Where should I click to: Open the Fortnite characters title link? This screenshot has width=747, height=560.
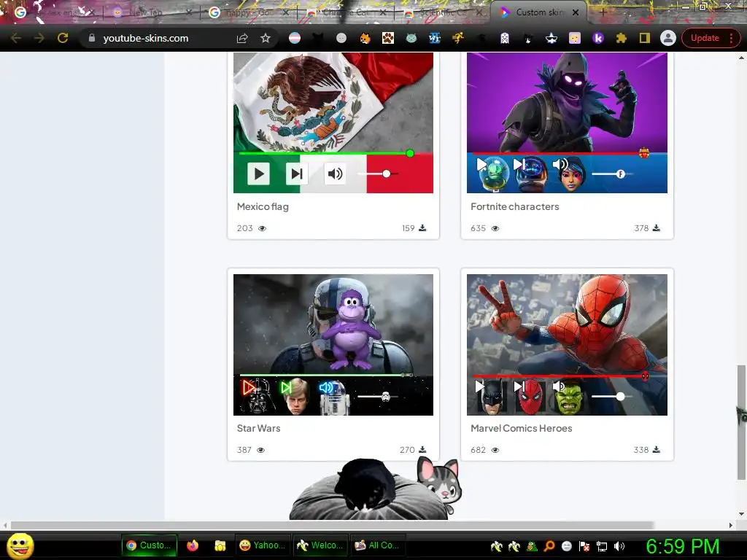(x=514, y=206)
